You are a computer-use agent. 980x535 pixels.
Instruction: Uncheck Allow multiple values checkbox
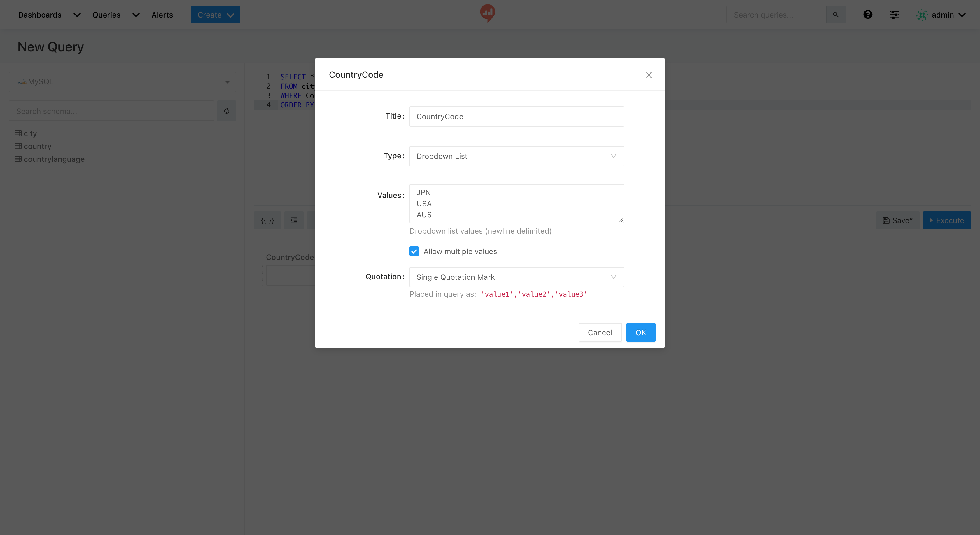[x=414, y=251]
